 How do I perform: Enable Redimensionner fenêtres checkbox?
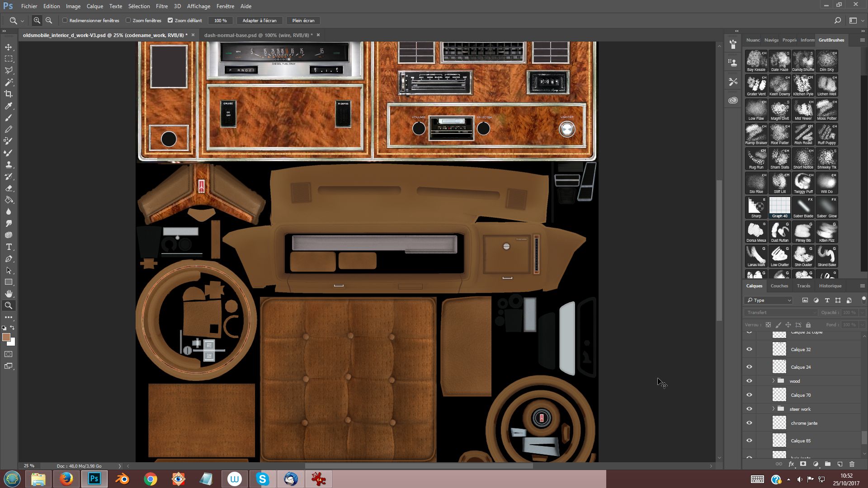tap(65, 20)
